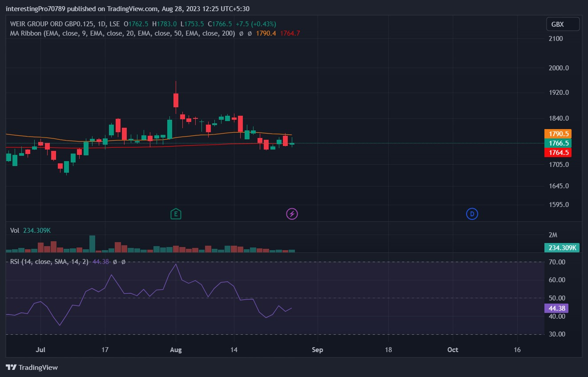Click the Sep label on time axis
The width and height of the screenshot is (588, 377).
pos(318,350)
